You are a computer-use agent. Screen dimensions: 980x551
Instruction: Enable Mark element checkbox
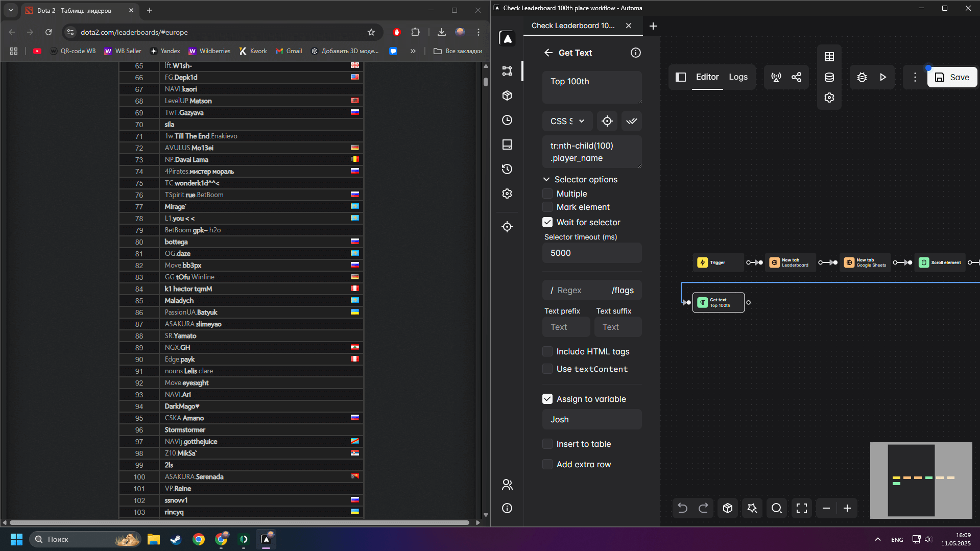tap(547, 207)
